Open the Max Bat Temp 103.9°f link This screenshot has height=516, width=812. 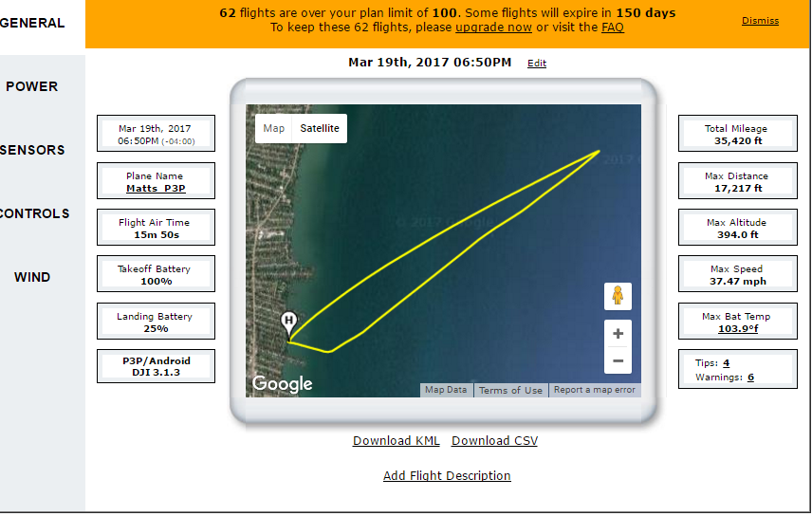coord(738,328)
